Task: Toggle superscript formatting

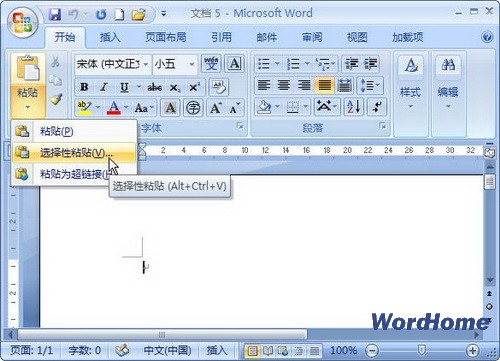Action: (195, 88)
